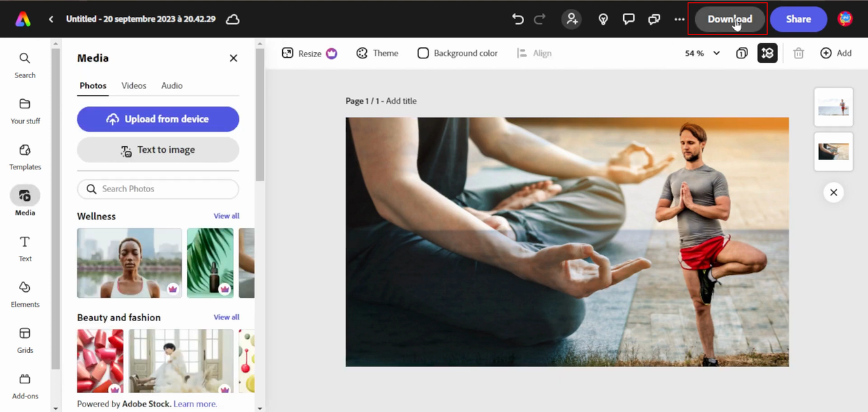Expand the 54 % zoom dropdown
868x412 pixels.
(703, 53)
